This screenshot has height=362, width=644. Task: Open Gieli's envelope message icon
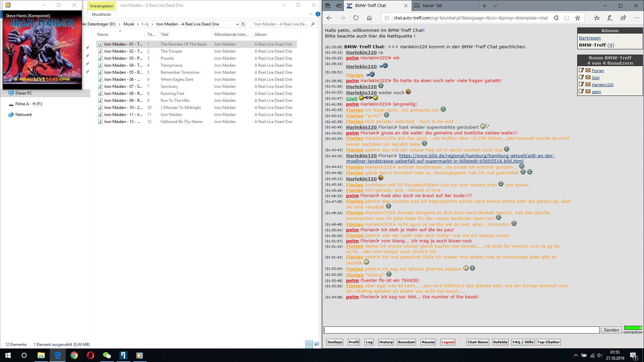[588, 77]
